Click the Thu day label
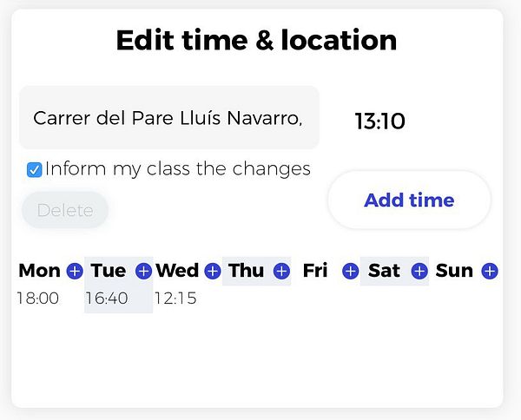Screen dimensions: 521x420 (246, 271)
